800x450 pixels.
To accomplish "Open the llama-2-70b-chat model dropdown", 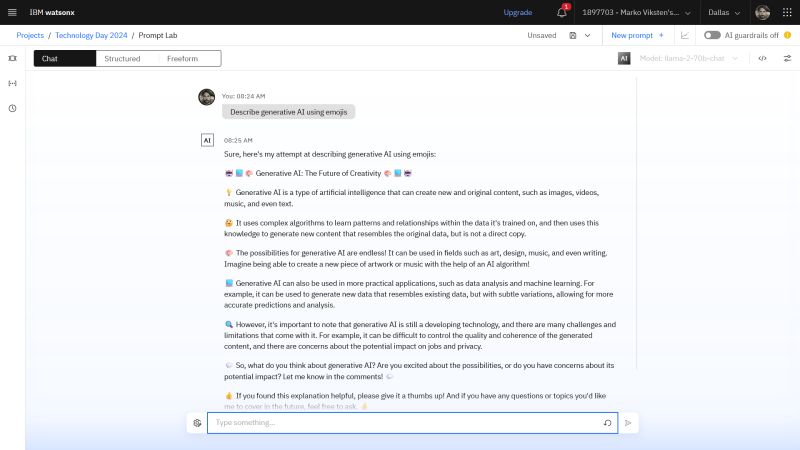I will [689, 58].
